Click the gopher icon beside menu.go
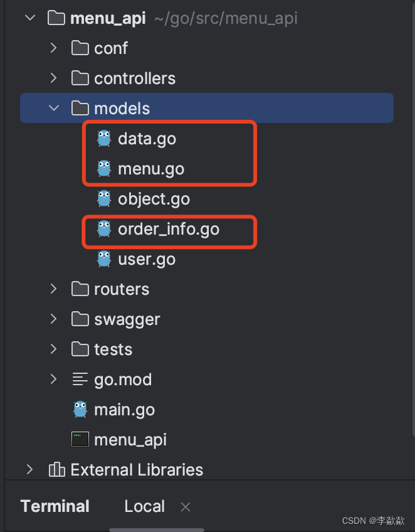Image resolution: width=415 pixels, height=532 pixels. [104, 169]
